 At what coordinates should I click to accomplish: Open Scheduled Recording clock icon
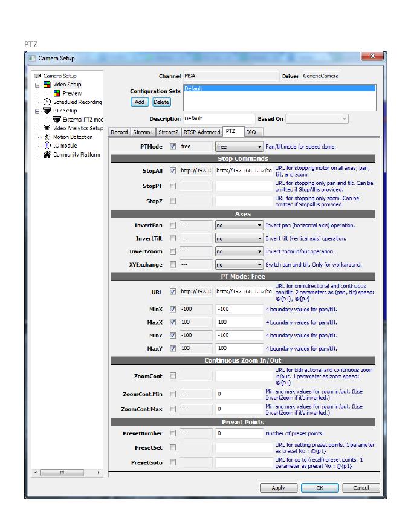click(x=47, y=102)
